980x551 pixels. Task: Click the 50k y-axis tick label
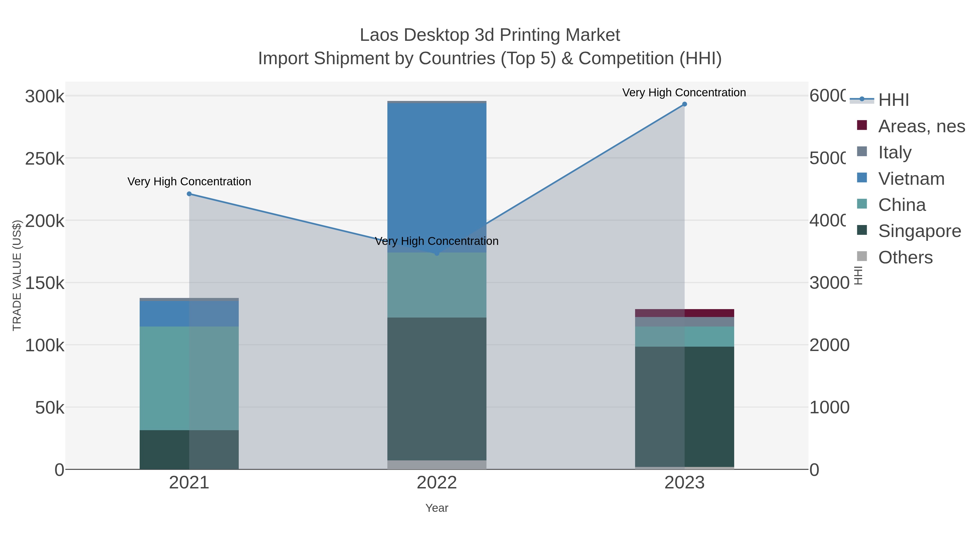(x=50, y=408)
